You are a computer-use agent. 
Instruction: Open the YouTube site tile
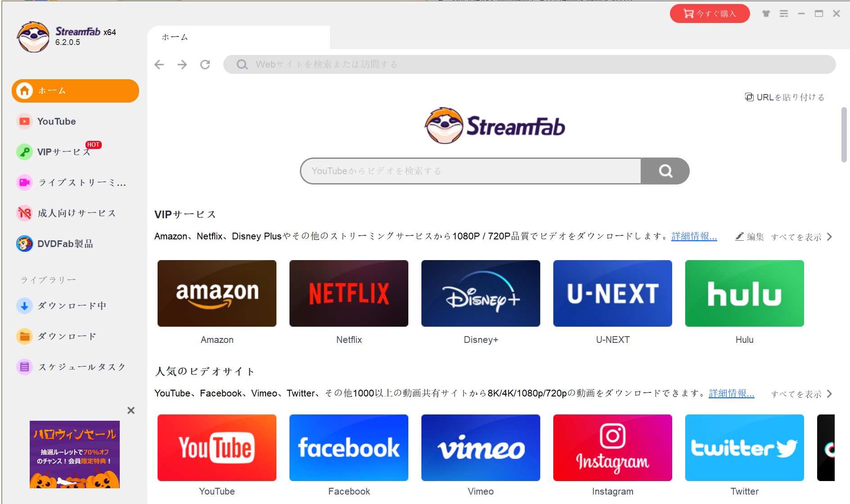pos(217,448)
